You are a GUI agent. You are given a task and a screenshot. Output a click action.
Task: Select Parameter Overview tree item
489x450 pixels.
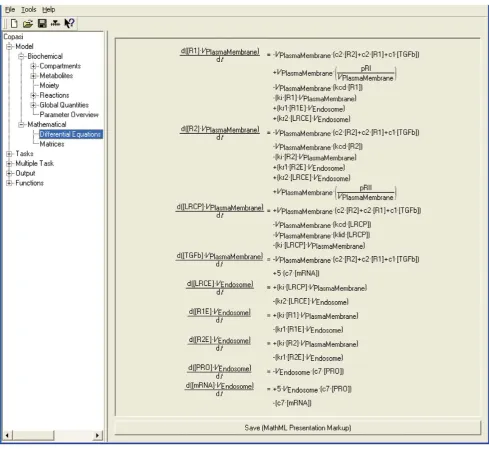69,115
